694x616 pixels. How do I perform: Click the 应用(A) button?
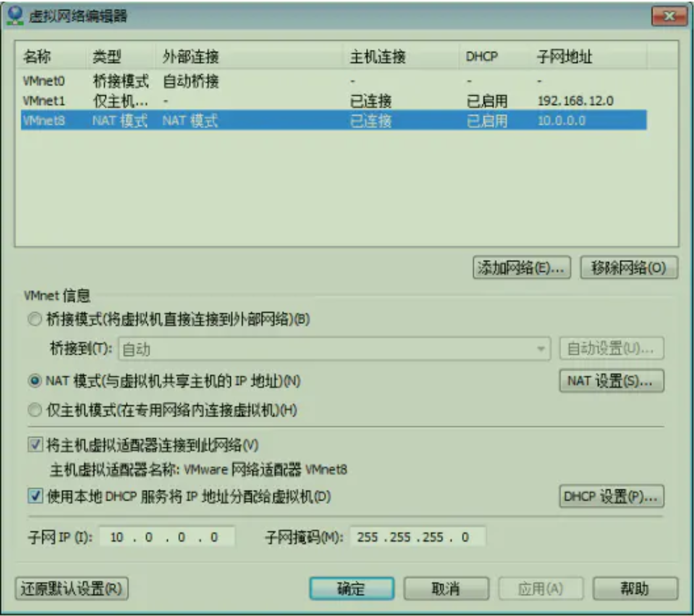(540, 588)
